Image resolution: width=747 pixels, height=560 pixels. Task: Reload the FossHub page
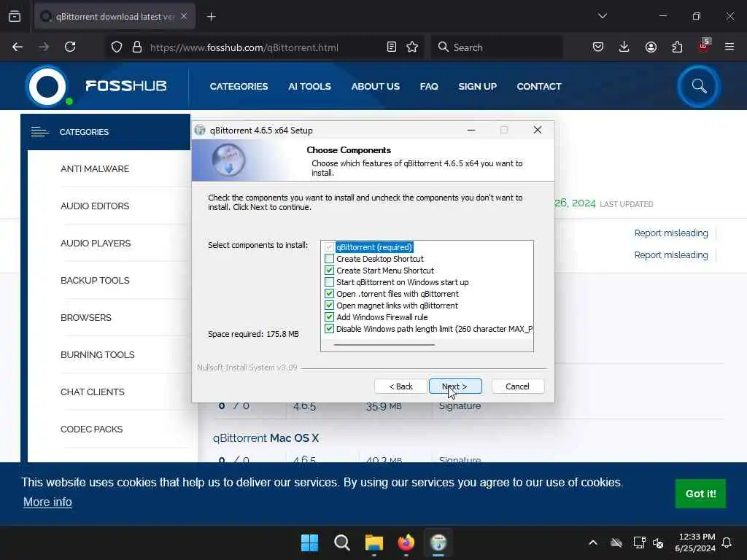(70, 47)
